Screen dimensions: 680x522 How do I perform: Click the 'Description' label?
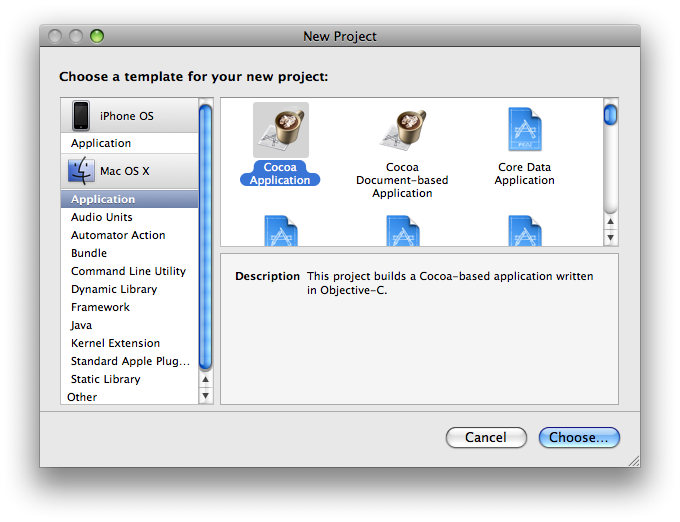pyautogui.click(x=267, y=276)
